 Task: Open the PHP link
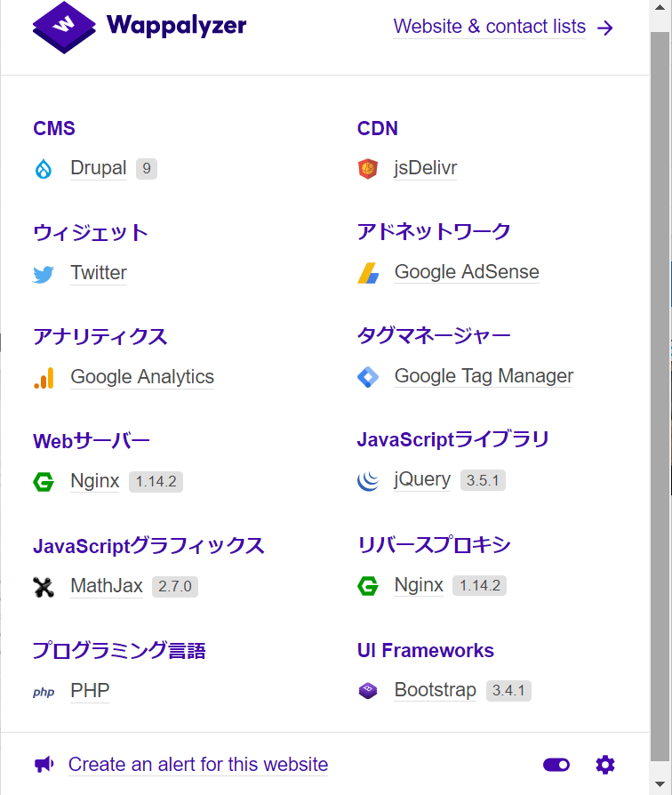point(90,691)
